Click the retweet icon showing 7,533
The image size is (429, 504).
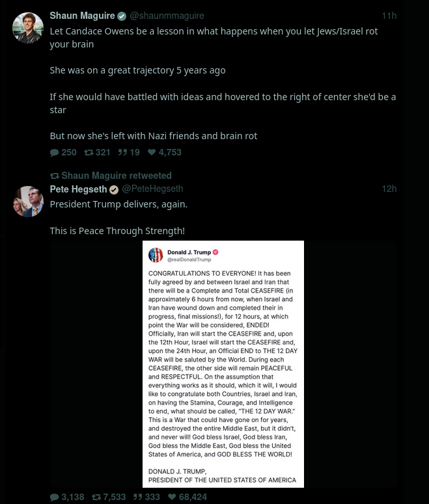pyautogui.click(x=96, y=497)
